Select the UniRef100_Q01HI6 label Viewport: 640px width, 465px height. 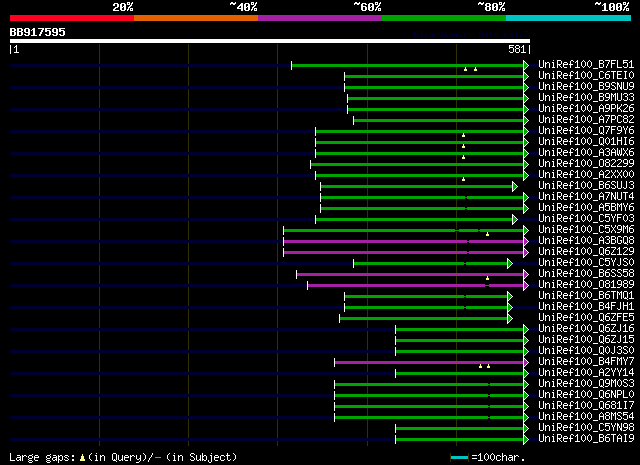pos(586,141)
